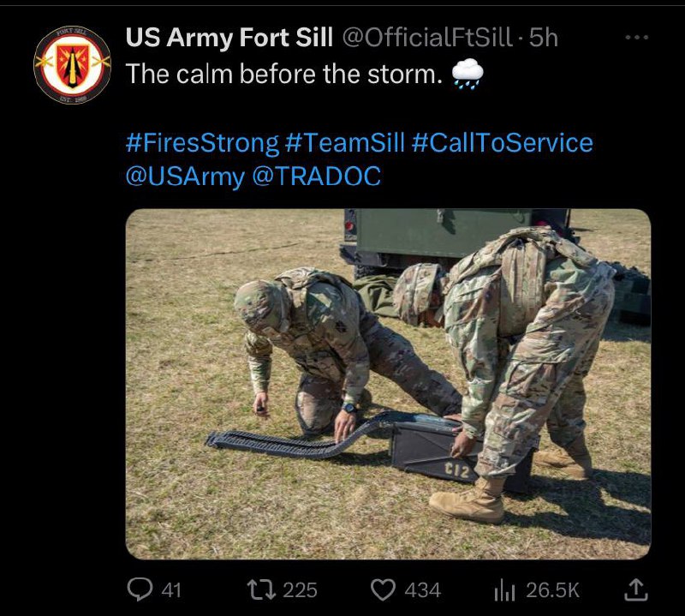Click the reply speech bubble icon

click(140, 589)
